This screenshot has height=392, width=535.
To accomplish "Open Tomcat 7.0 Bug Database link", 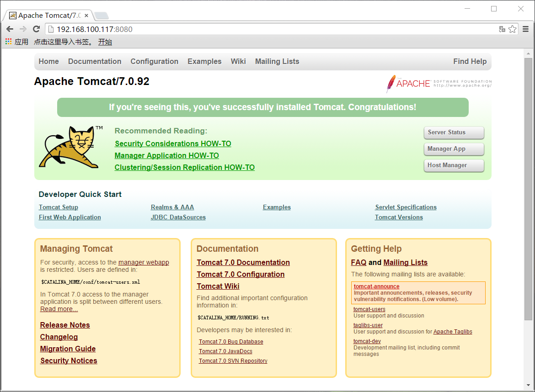I will pos(231,342).
